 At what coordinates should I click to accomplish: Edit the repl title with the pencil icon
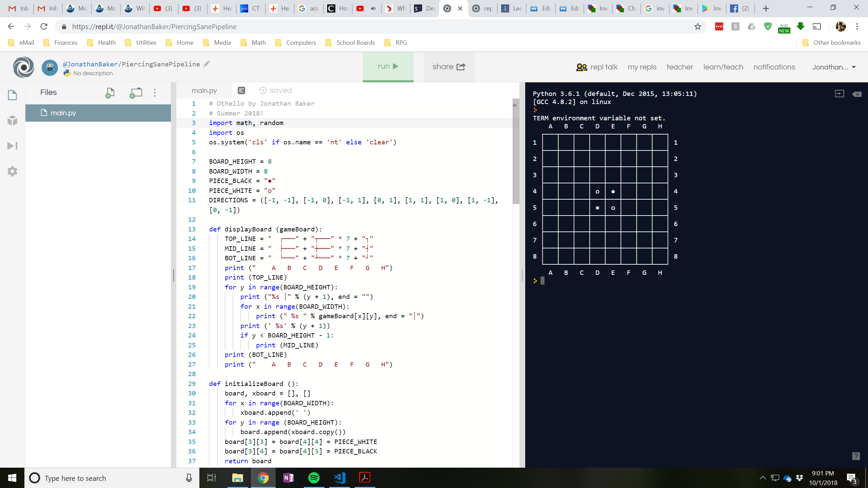[206, 64]
